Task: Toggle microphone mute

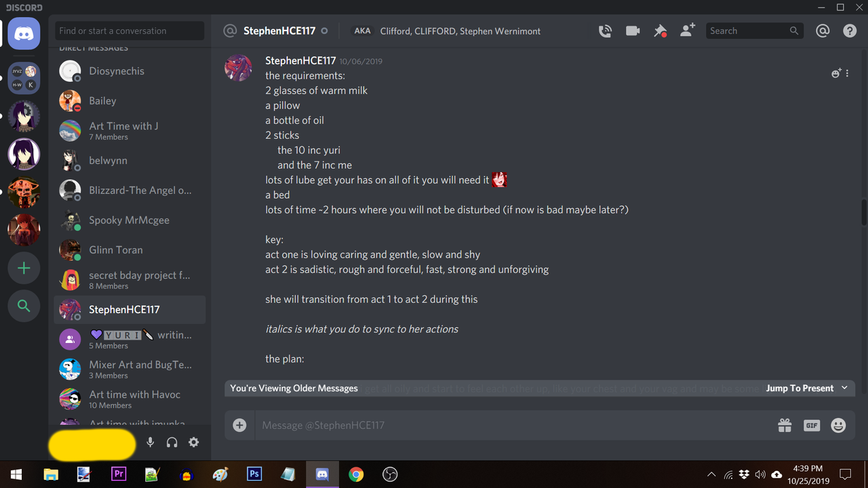Action: (x=151, y=443)
